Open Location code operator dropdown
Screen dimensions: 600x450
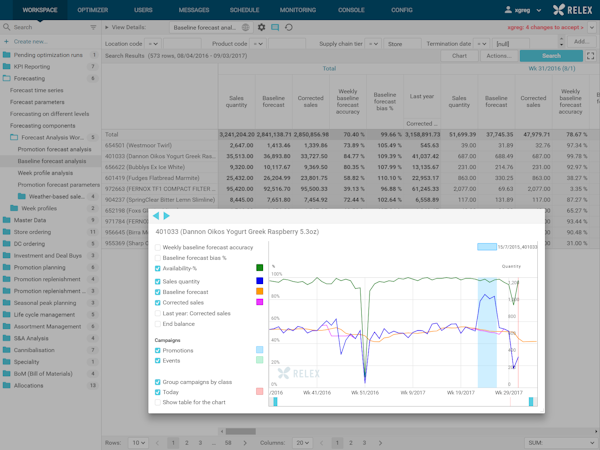(x=153, y=44)
